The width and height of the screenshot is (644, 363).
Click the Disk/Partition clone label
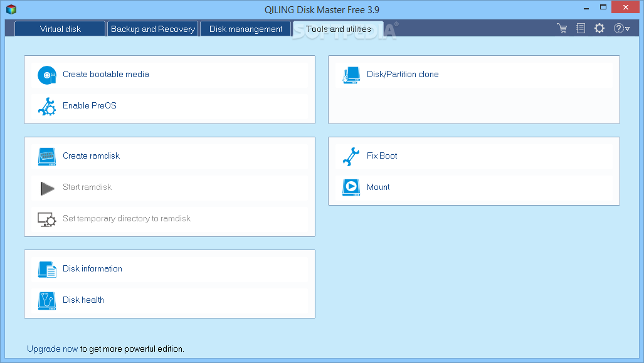[403, 75]
